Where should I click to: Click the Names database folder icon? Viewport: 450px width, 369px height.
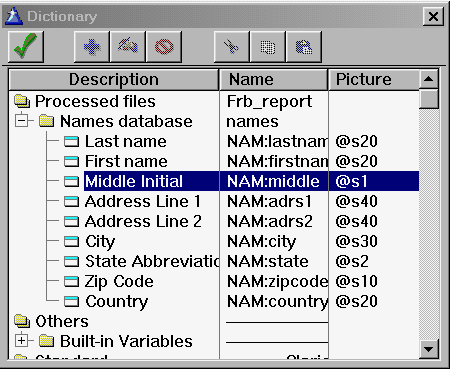(x=46, y=121)
